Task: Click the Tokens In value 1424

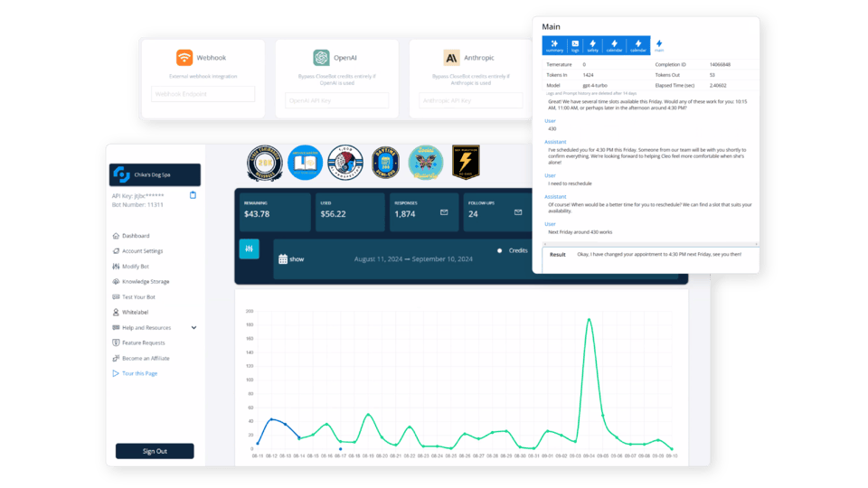Action: [x=588, y=75]
